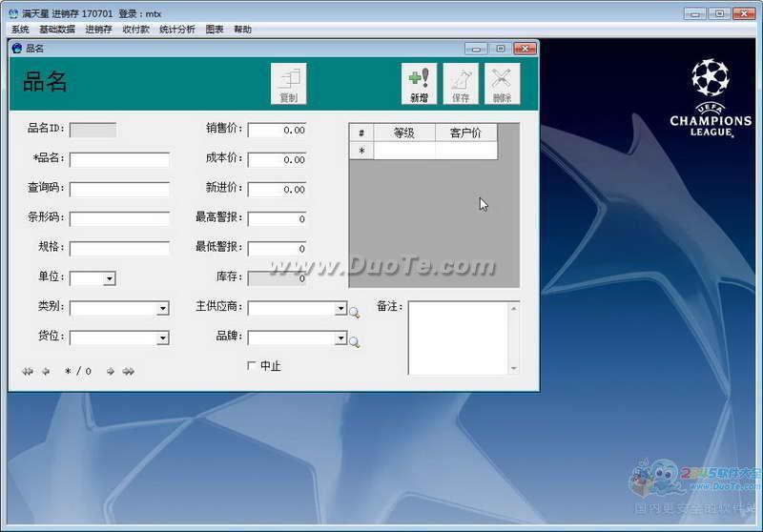Click 备注 scrollbar down arrow
The image size is (763, 532).
(x=514, y=368)
